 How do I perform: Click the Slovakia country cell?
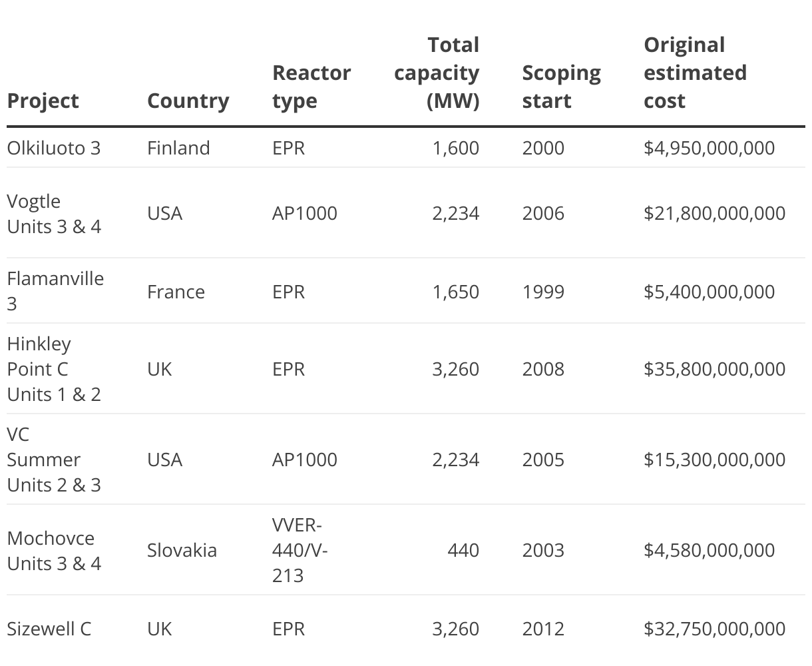[x=182, y=551]
